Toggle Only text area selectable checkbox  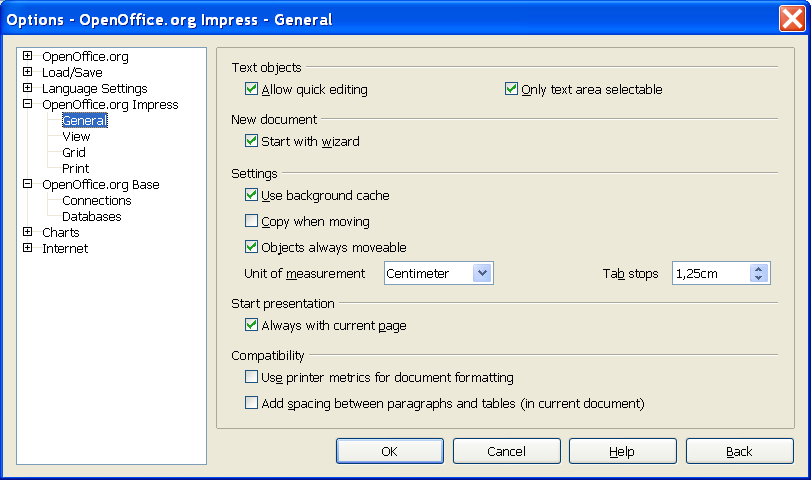(511, 89)
